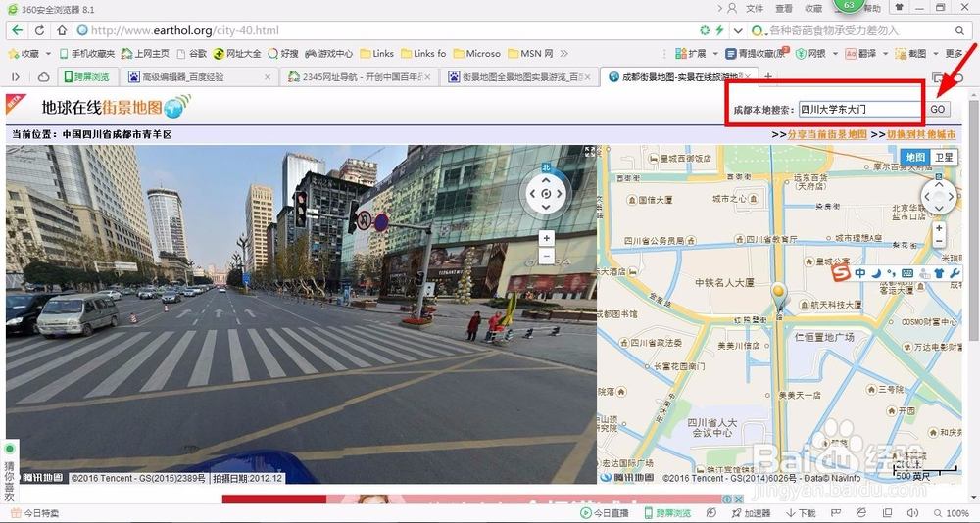Expand the 翻译 dropdown arrow

pyautogui.click(x=884, y=54)
